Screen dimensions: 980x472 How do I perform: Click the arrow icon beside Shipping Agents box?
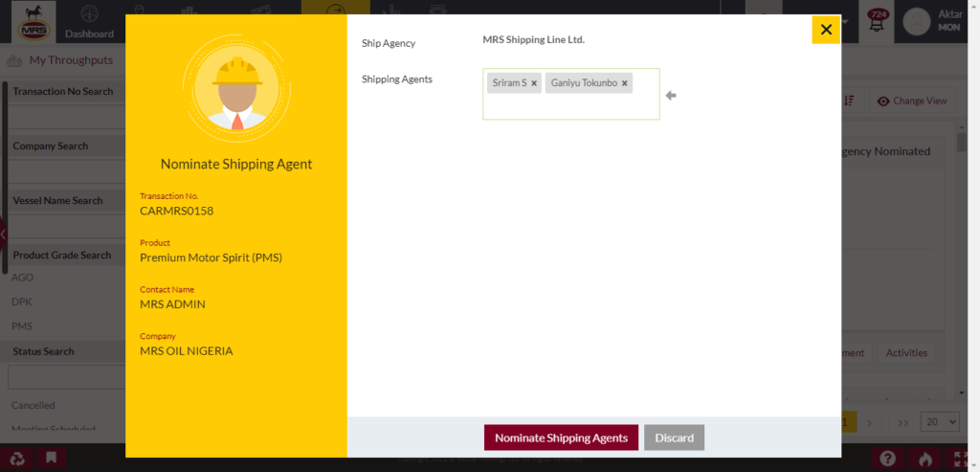point(671,95)
